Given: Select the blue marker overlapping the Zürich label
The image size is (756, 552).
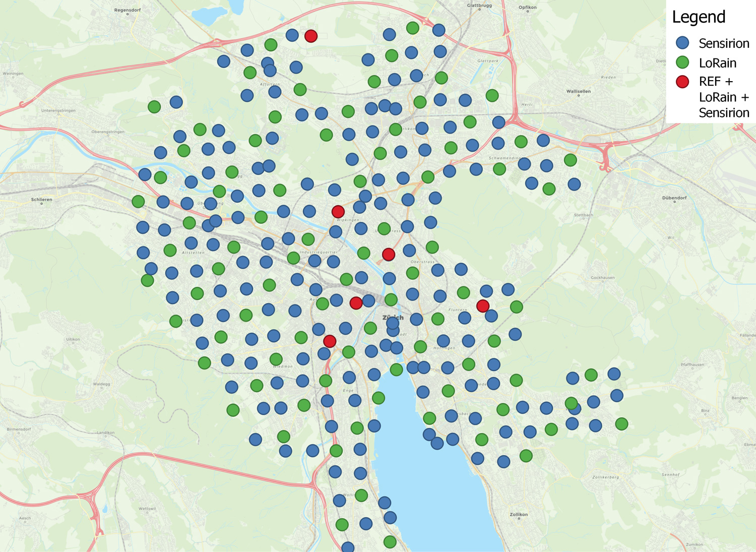Looking at the screenshot, I should pos(393,323).
